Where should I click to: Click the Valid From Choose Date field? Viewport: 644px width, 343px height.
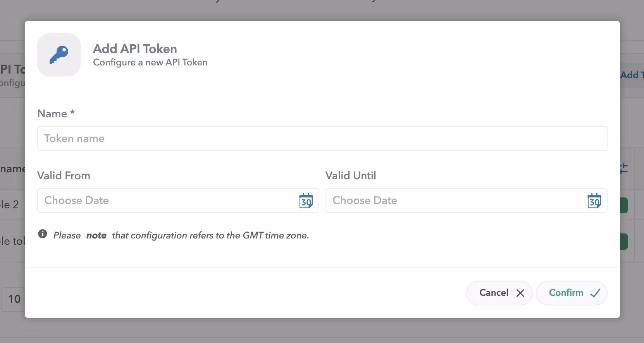(x=167, y=201)
